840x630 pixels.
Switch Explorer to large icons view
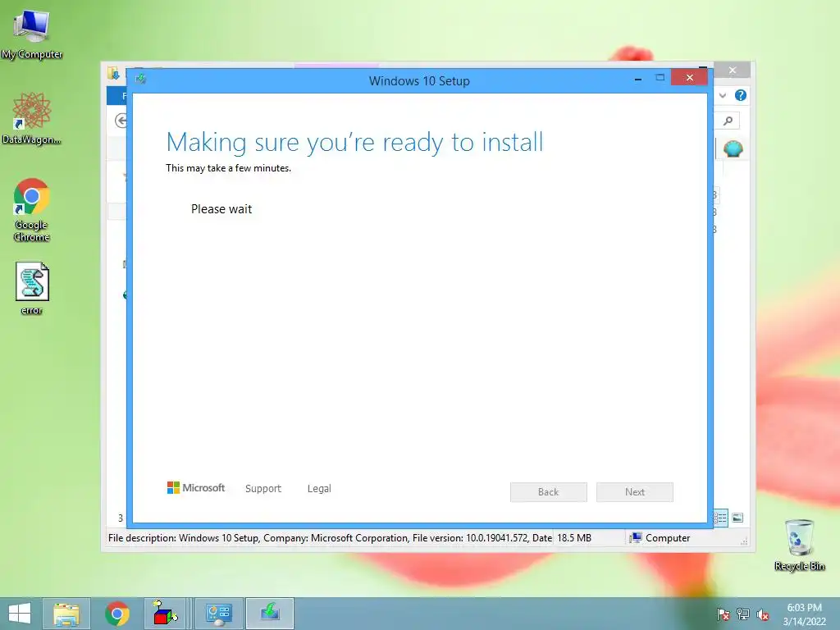click(737, 518)
